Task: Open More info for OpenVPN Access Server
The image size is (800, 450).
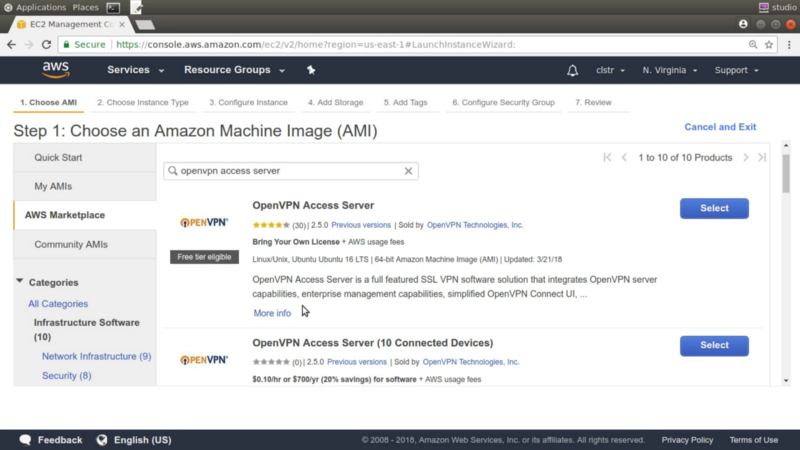Action: 272,313
